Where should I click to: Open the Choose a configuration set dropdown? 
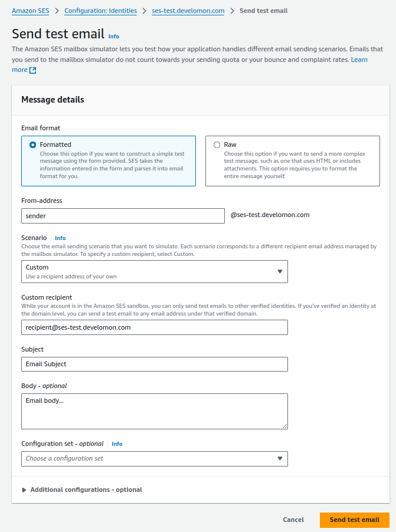(x=153, y=458)
